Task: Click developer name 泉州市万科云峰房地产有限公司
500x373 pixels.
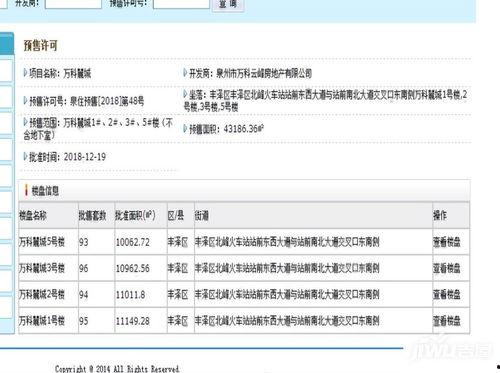Action: tap(264, 73)
